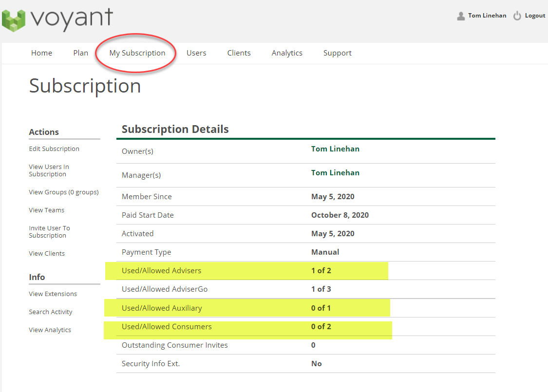Click the 0 of 2 consumers value
Image resolution: width=548 pixels, height=392 pixels.
[321, 326]
